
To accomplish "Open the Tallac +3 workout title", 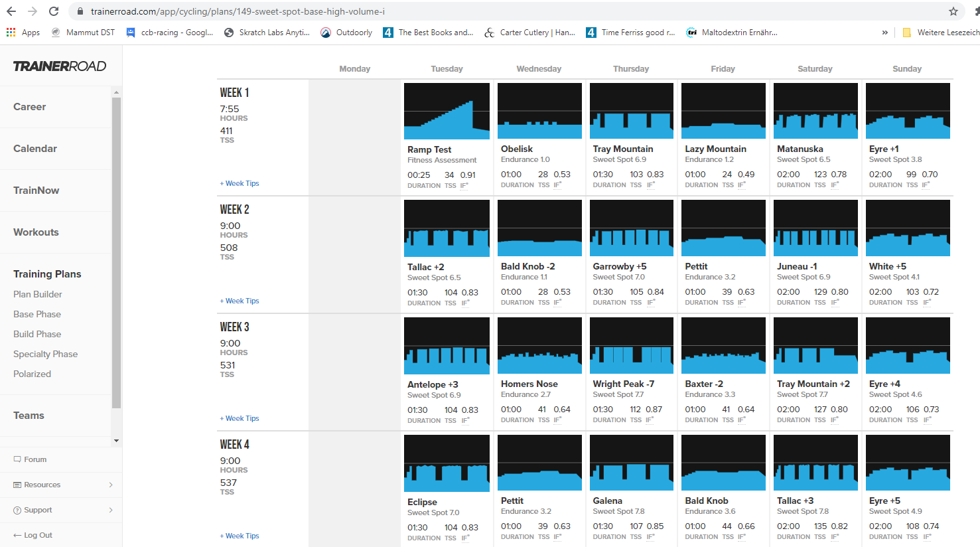I will pyautogui.click(x=795, y=501).
